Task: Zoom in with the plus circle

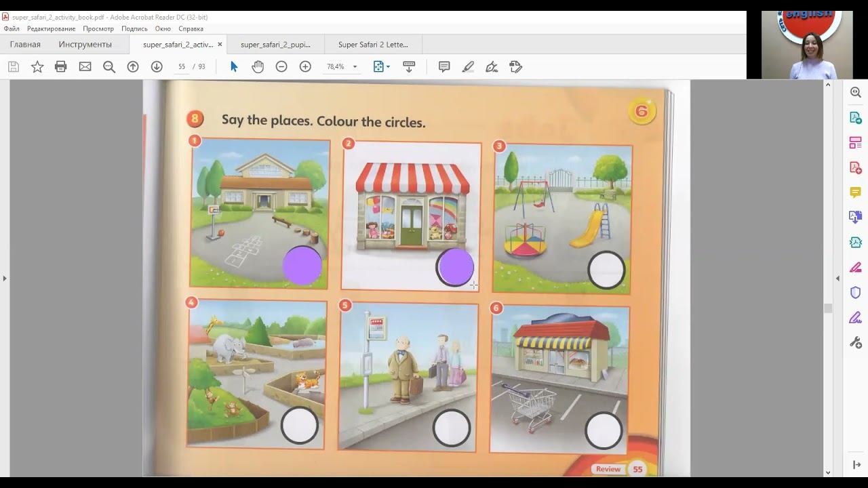Action: pos(305,66)
